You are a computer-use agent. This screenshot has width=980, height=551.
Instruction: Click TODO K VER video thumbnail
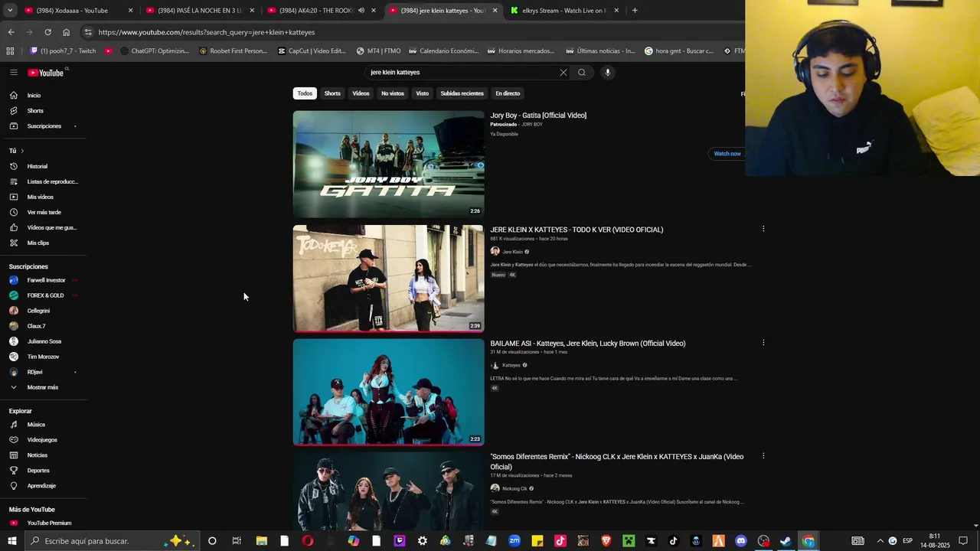[x=388, y=279]
